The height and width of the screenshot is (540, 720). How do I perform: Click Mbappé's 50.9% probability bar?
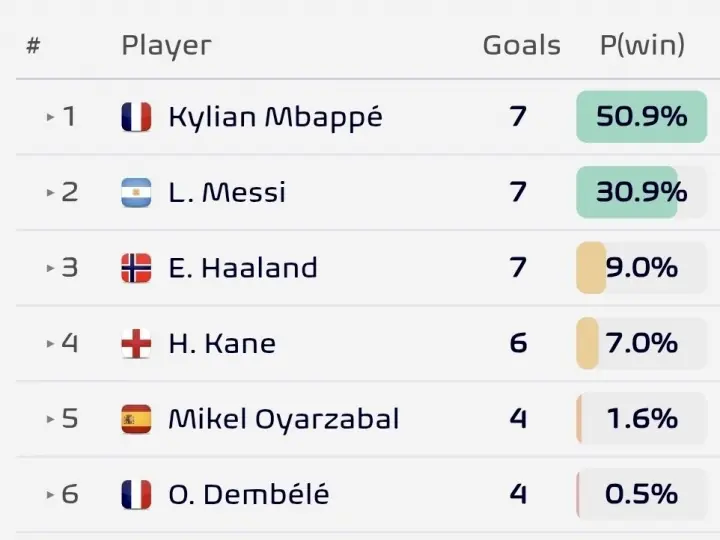[x=641, y=117]
